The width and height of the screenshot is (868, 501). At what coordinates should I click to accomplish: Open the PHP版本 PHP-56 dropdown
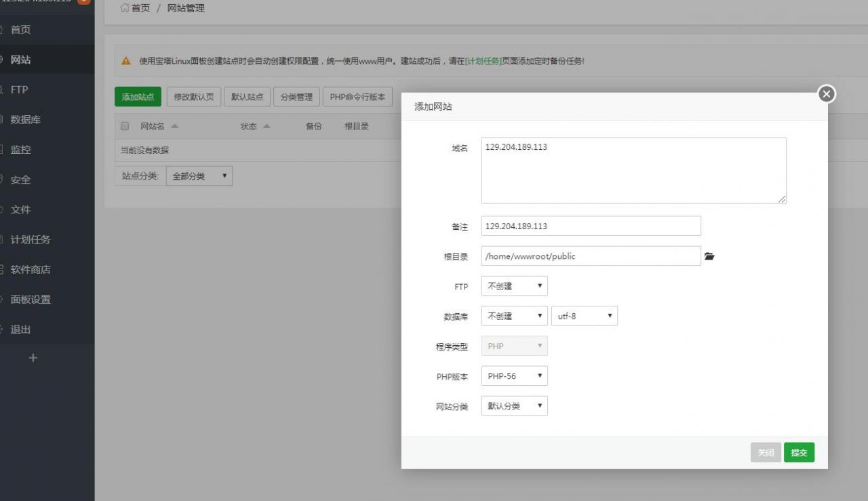click(x=514, y=376)
